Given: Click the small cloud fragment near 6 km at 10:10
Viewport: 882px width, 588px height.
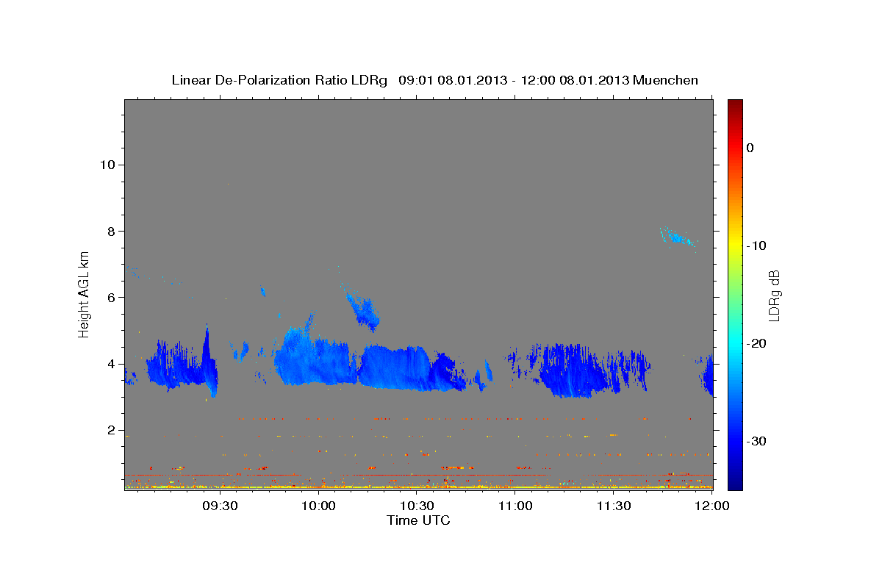Looking at the screenshot, I should click(362, 309).
